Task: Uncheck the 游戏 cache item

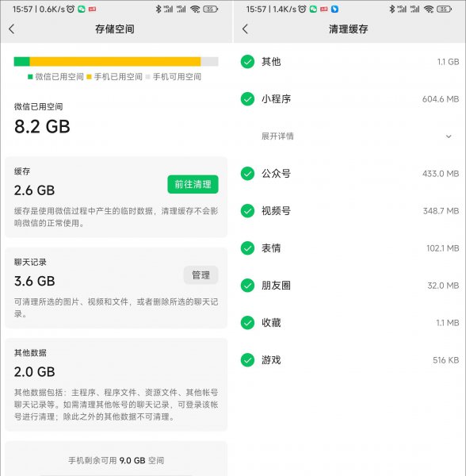Action: (247, 360)
